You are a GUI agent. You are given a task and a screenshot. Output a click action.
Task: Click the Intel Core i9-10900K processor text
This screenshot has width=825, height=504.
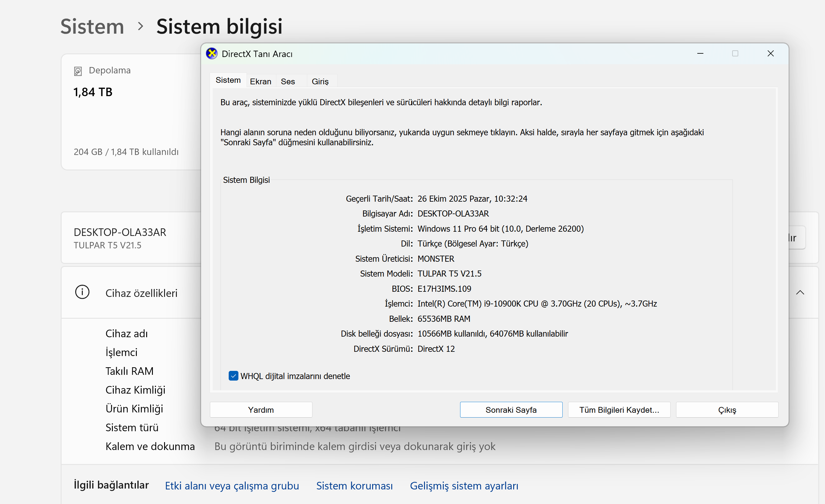pyautogui.click(x=537, y=304)
